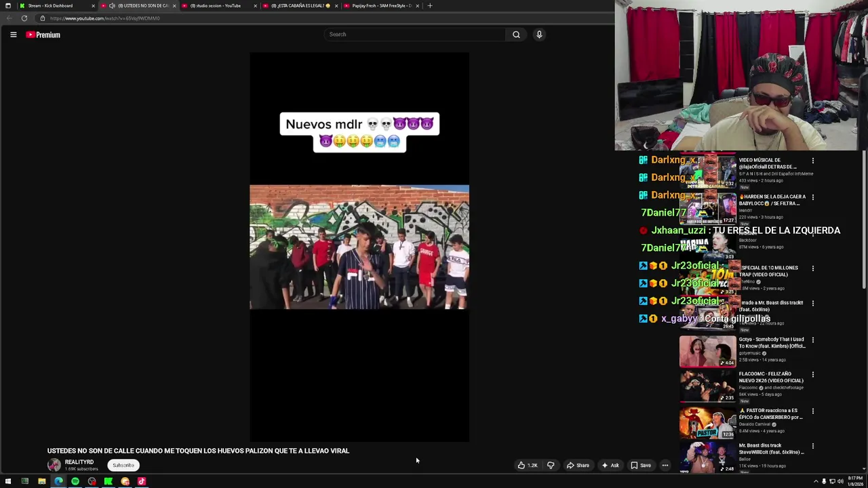Switch to the Papijay Fresh - 3AM FreeStyle tab
868x488 pixels.
pos(381,5)
